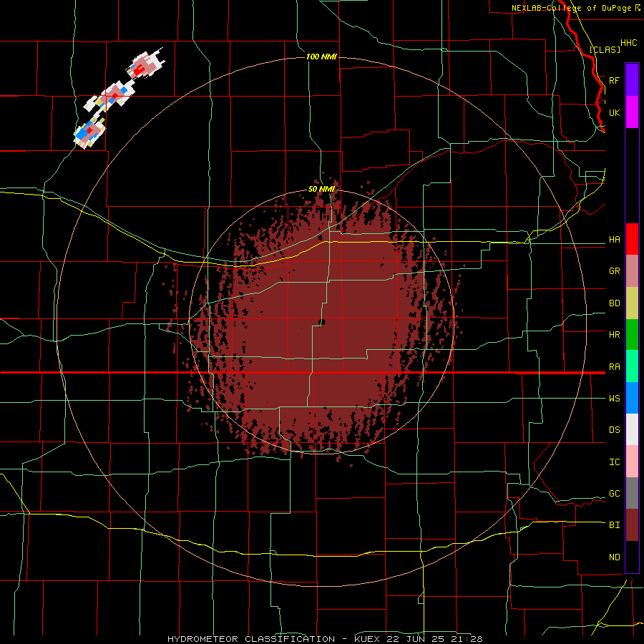Click the [CLAS] units label

[x=605, y=49]
